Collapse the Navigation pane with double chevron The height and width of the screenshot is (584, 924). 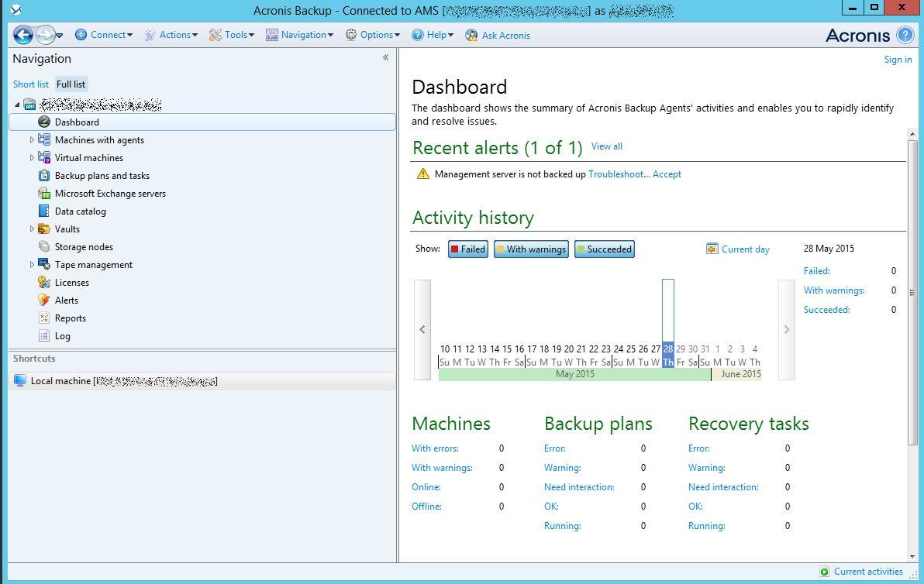386,57
